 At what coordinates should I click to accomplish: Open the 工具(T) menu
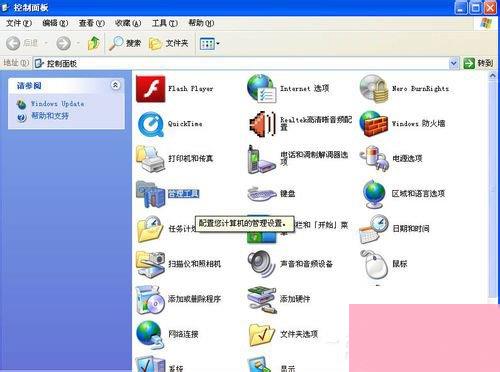[165, 23]
